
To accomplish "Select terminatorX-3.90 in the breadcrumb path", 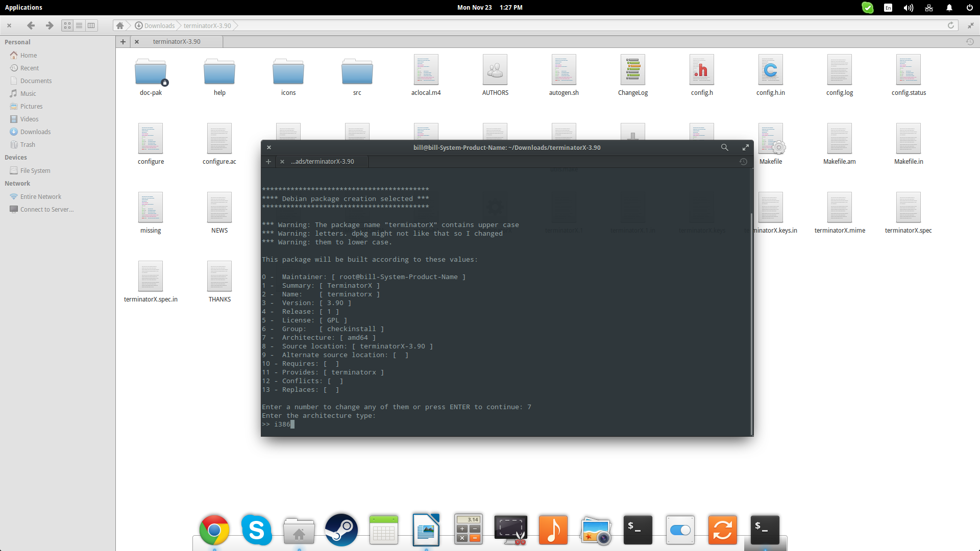I will coord(207,26).
